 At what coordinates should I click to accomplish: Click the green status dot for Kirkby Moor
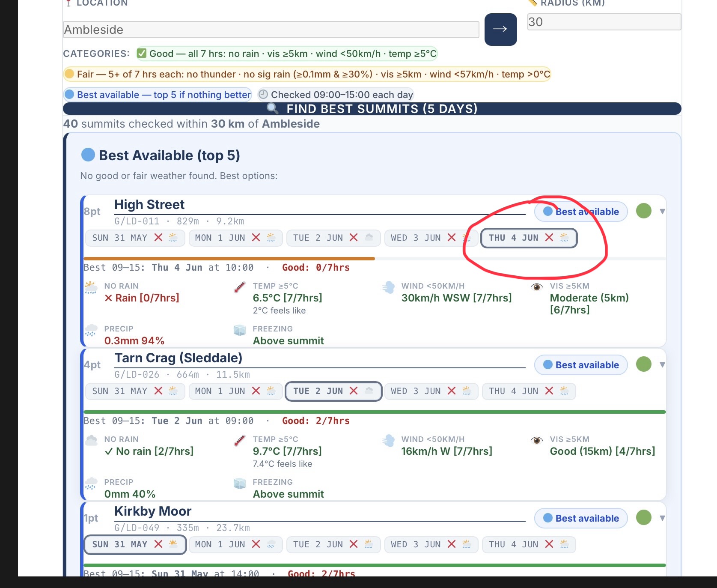tap(643, 517)
